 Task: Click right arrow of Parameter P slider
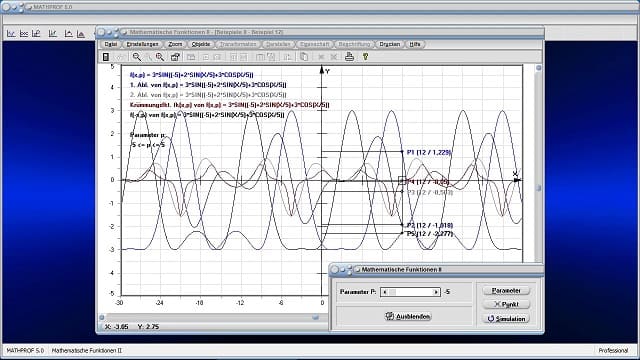click(436, 292)
